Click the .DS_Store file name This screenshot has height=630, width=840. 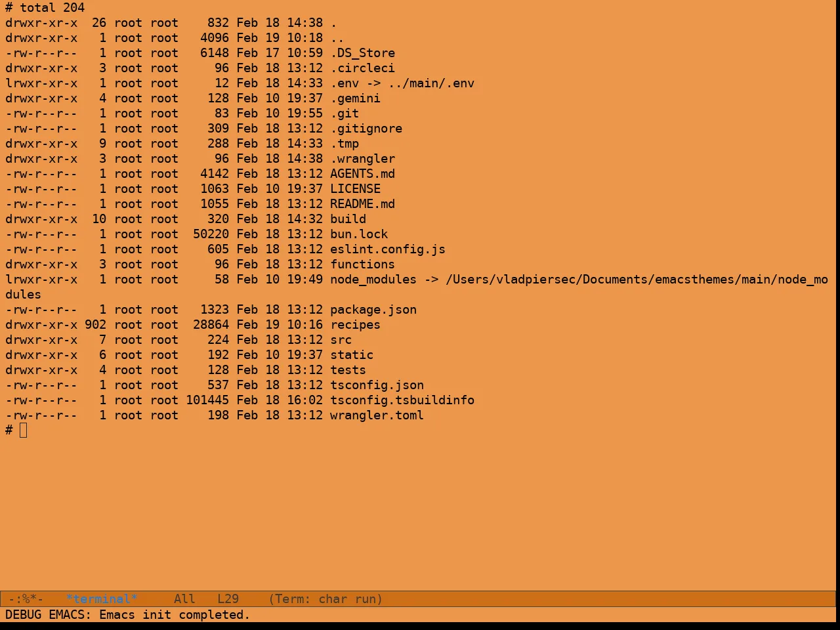[x=363, y=53]
